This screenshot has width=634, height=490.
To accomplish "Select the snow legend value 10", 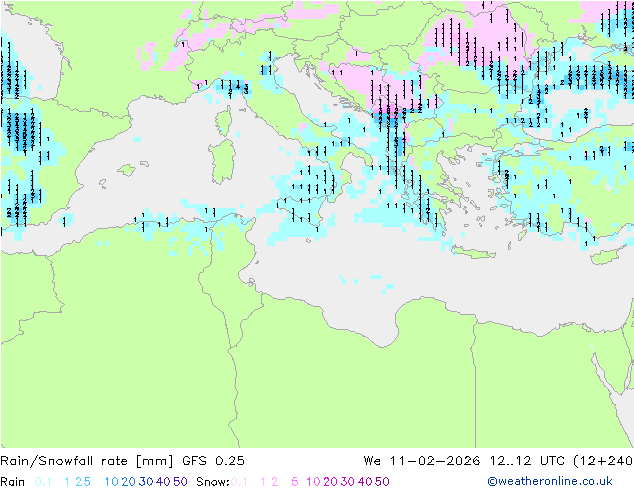I will 313,482.
